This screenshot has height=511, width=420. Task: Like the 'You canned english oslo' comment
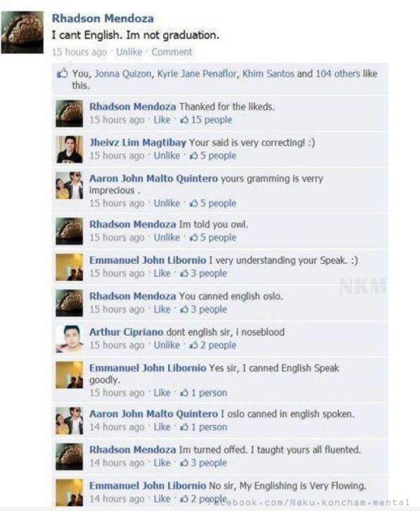[x=162, y=309]
